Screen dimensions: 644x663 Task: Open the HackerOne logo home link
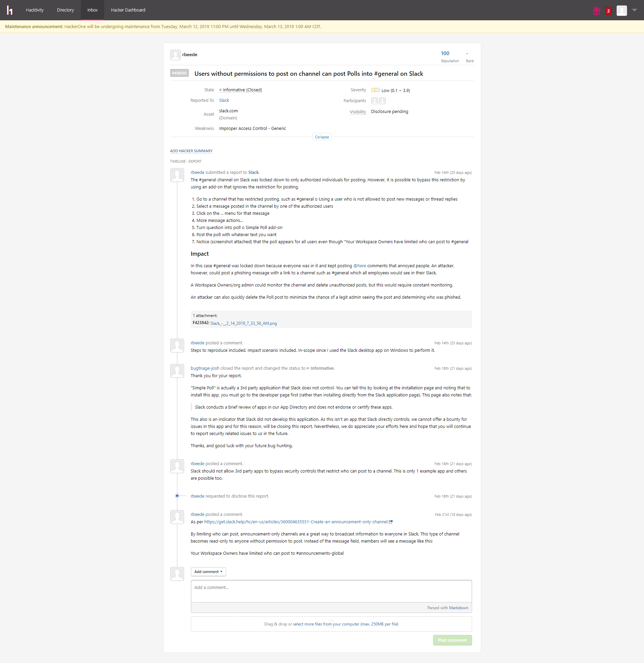[x=10, y=10]
